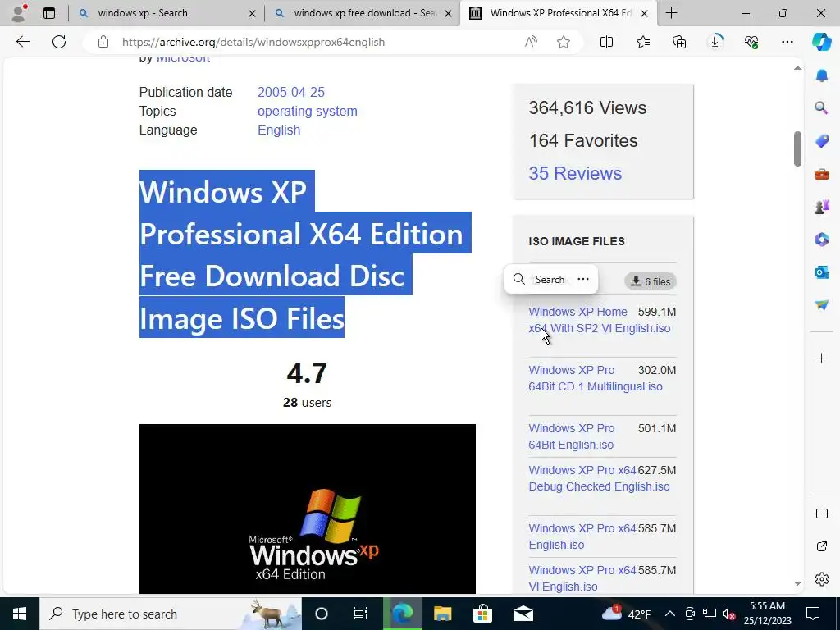Add this page to favorites star
Screen dimensions: 840x630
point(563,42)
